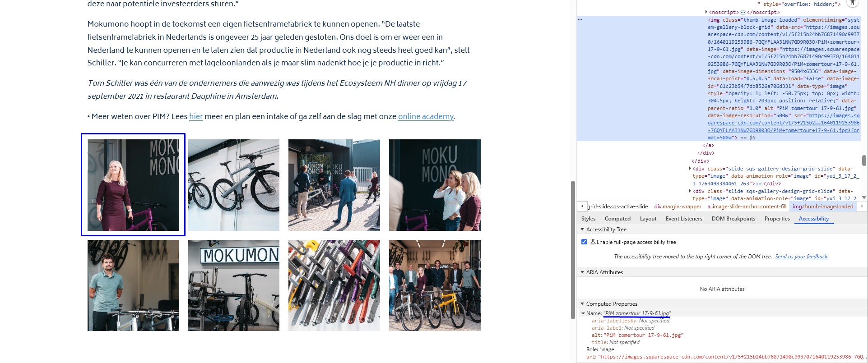Expand the noscript element node

[706, 12]
